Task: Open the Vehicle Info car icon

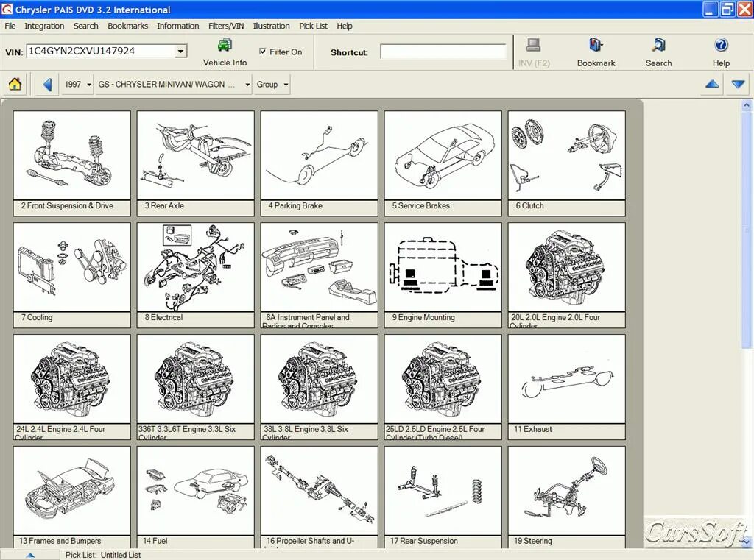Action: click(225, 46)
